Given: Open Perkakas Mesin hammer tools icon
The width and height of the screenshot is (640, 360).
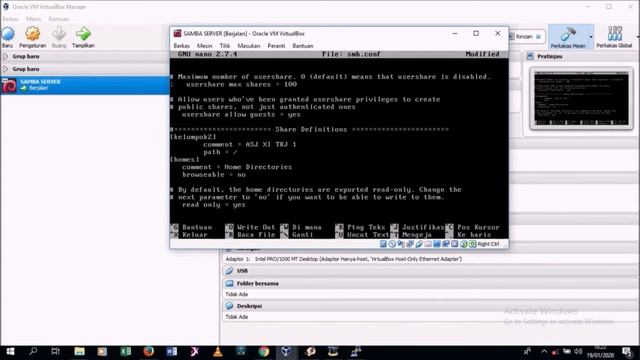Looking at the screenshot, I should click(x=568, y=34).
